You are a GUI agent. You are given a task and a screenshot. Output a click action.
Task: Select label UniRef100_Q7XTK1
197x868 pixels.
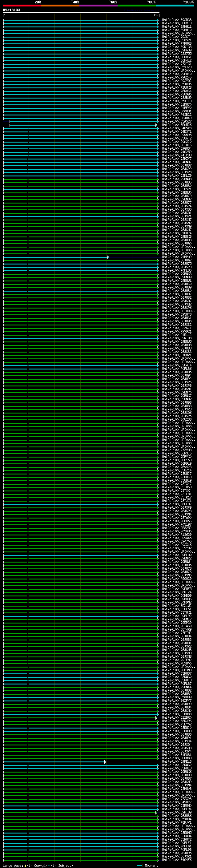[x=176, y=64]
